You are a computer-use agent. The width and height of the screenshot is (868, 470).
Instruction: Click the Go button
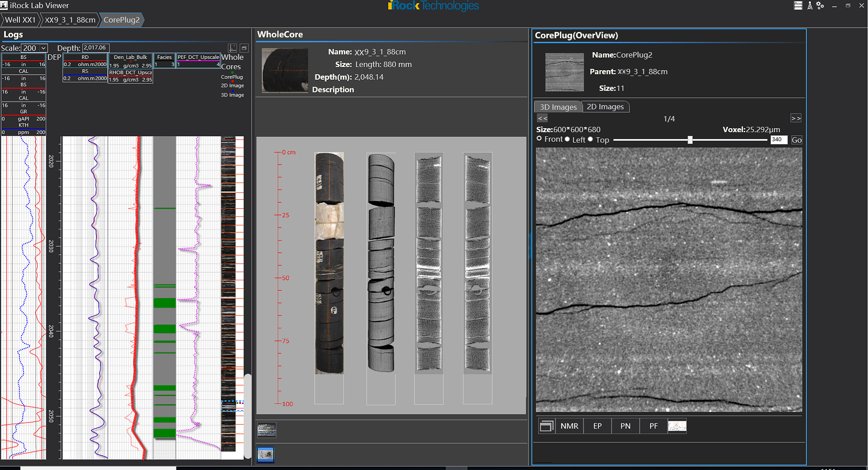point(796,140)
